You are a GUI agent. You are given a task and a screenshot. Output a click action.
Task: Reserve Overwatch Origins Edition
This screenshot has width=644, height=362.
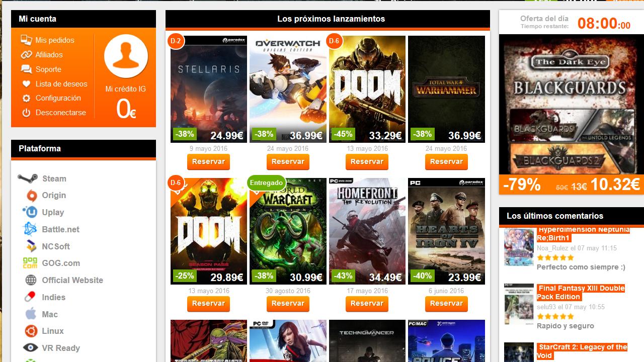click(x=288, y=162)
